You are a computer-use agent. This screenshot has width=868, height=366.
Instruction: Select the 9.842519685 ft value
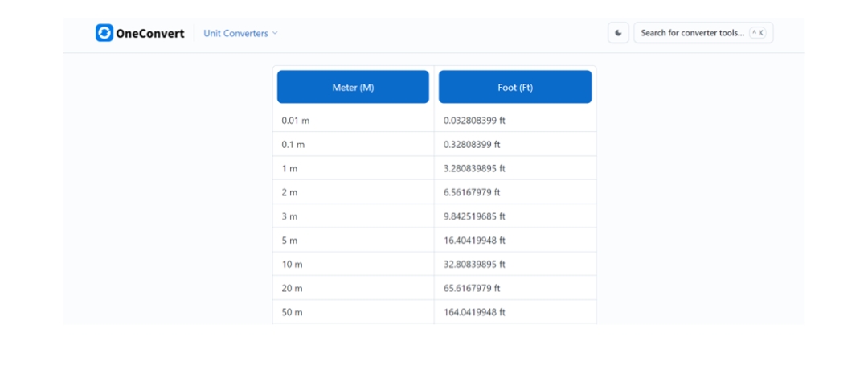point(474,216)
